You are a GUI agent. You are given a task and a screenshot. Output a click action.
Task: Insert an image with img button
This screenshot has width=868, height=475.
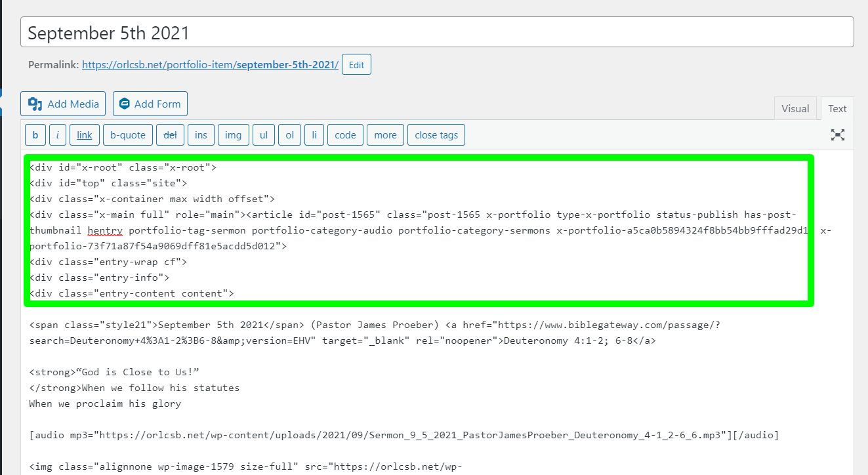233,135
